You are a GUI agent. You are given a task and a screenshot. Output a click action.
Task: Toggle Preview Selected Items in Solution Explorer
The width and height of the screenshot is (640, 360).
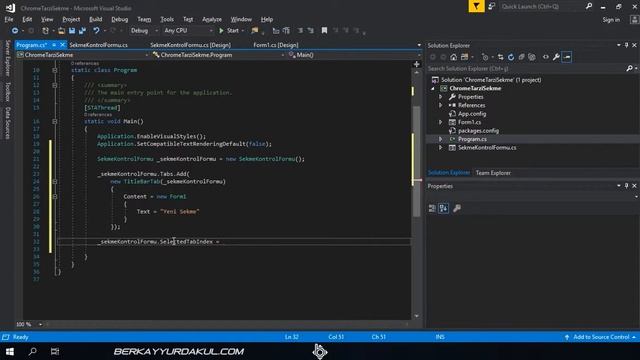coord(567,57)
